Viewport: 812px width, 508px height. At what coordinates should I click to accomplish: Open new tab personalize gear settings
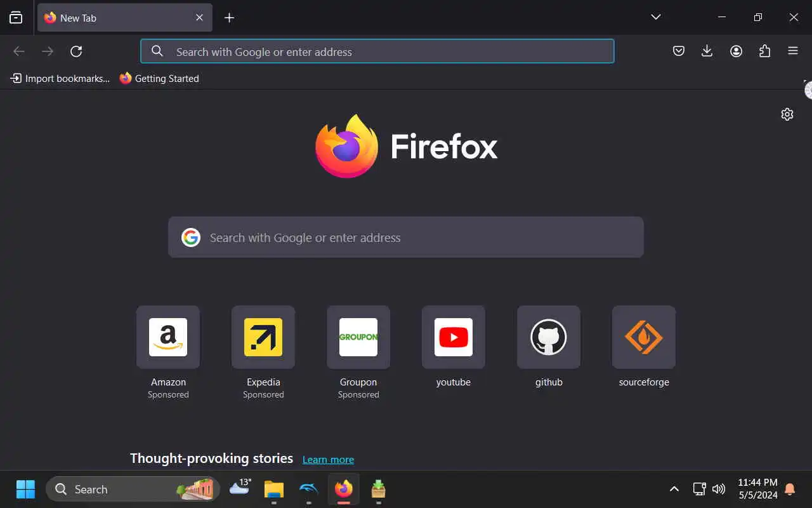pos(787,114)
